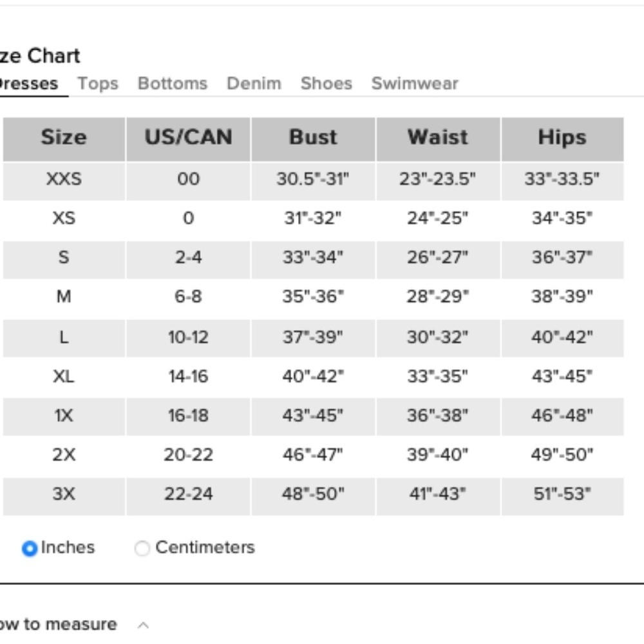View the Swimwear size tab

pyautogui.click(x=415, y=84)
